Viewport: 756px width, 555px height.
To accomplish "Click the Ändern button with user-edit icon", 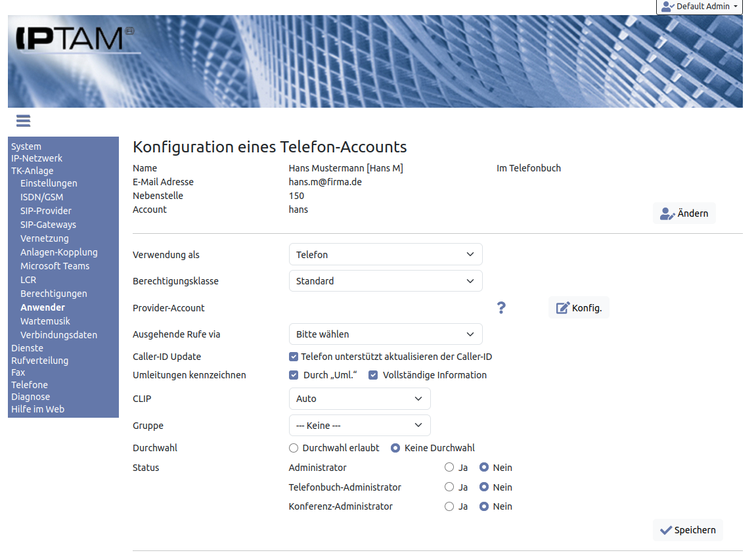I will [684, 213].
